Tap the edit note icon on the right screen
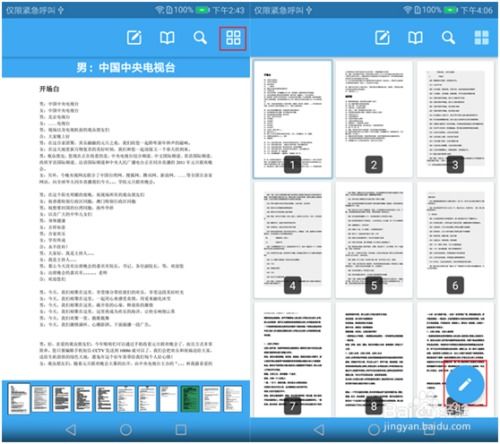Viewport: 500px width, 444px height. click(382, 38)
